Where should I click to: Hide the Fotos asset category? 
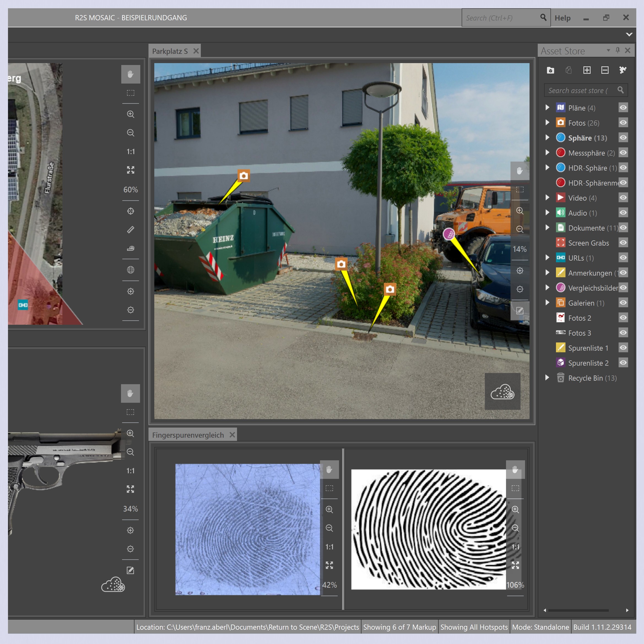pos(623,123)
